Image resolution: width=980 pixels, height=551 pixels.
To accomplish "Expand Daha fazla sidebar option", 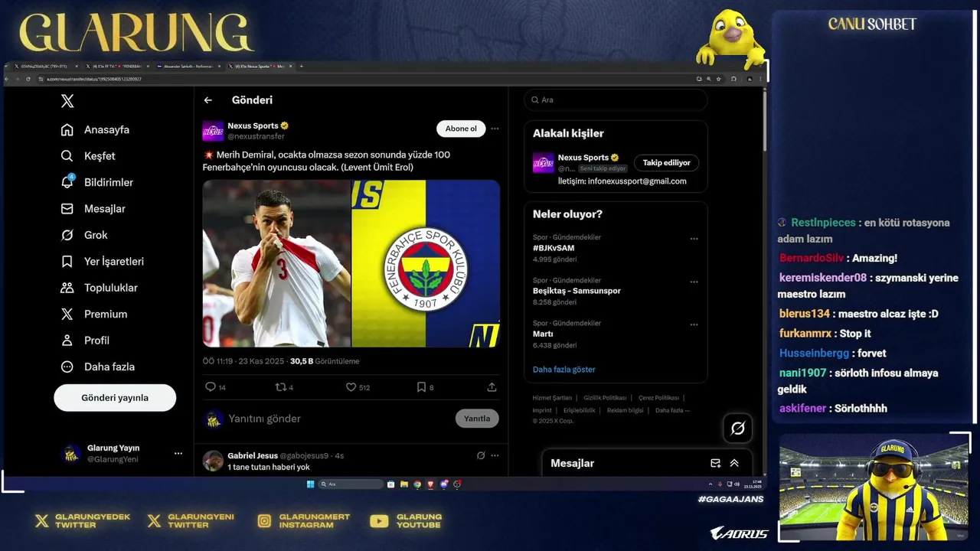I will pyautogui.click(x=97, y=367).
